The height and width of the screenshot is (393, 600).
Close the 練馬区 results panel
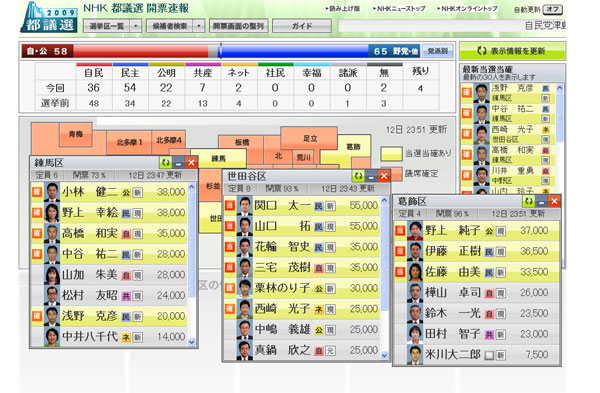(191, 163)
